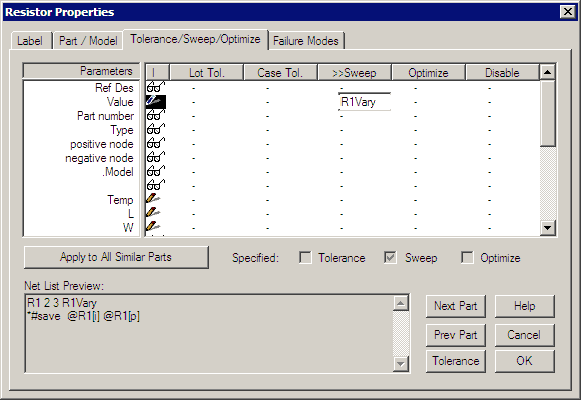This screenshot has width=581, height=400.
Task: Toggle the Sweep specified checkbox
Action: [x=391, y=257]
